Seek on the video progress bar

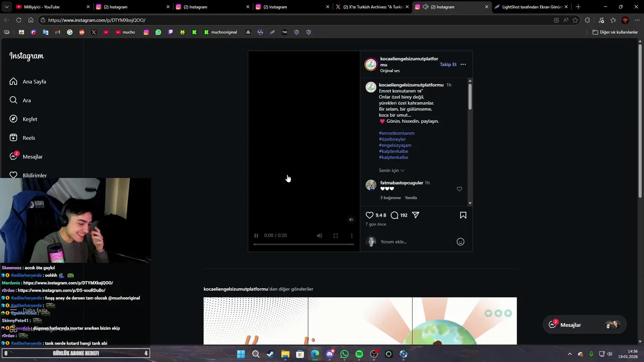(x=303, y=244)
